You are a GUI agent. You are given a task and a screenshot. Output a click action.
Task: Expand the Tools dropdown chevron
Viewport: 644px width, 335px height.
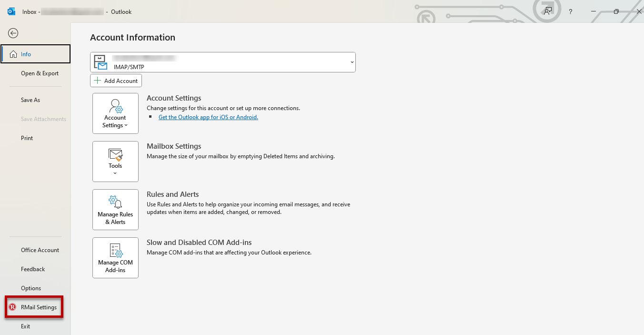point(115,173)
